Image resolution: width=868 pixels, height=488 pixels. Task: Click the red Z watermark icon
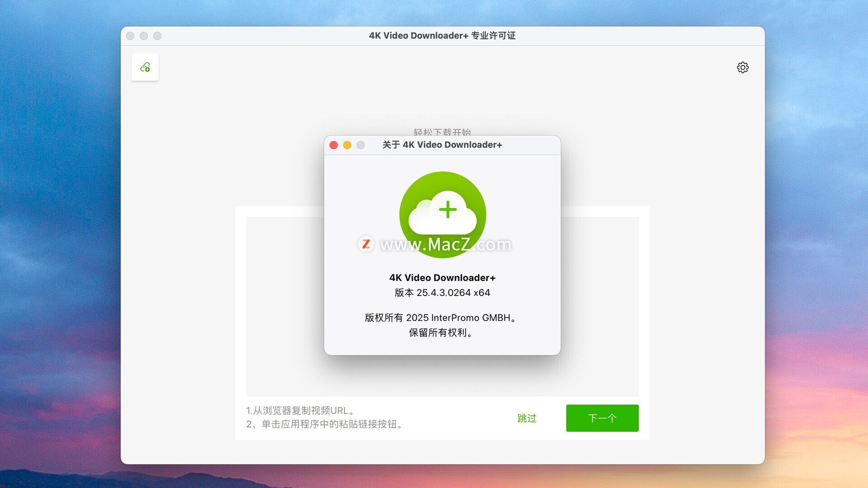coord(366,244)
